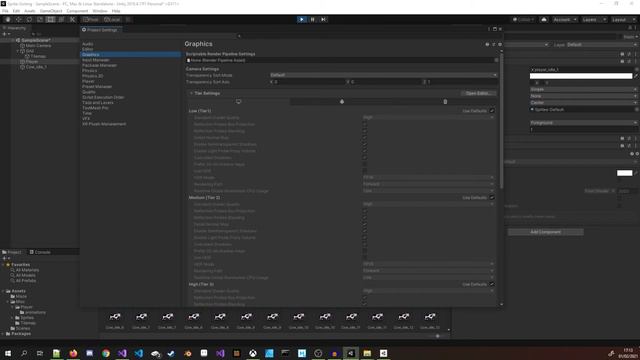
Task: Open Google Chrome from the taskbar
Action: tap(106, 353)
